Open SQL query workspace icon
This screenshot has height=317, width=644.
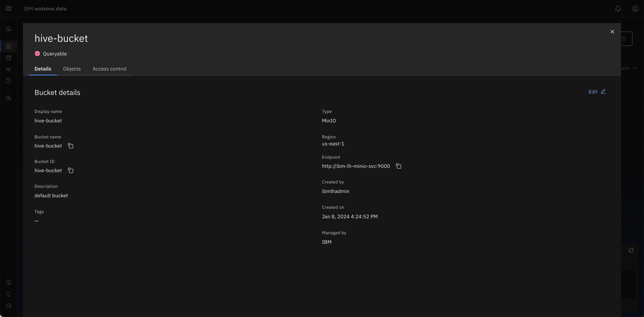(8, 69)
